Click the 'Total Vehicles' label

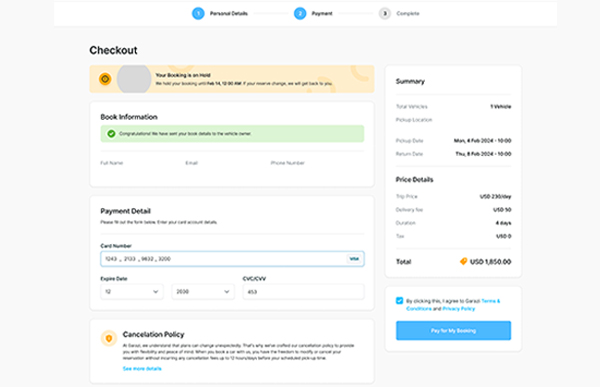tap(411, 106)
